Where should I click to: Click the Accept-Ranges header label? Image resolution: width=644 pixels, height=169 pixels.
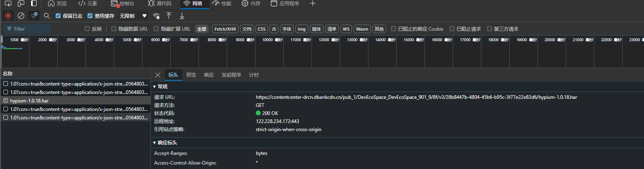tap(171, 153)
